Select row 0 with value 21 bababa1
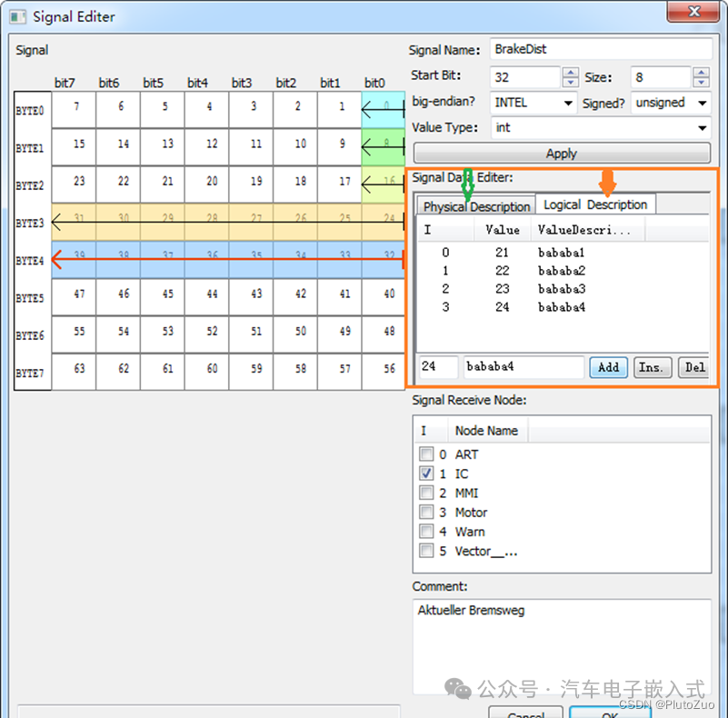The image size is (728, 718). tap(562, 253)
